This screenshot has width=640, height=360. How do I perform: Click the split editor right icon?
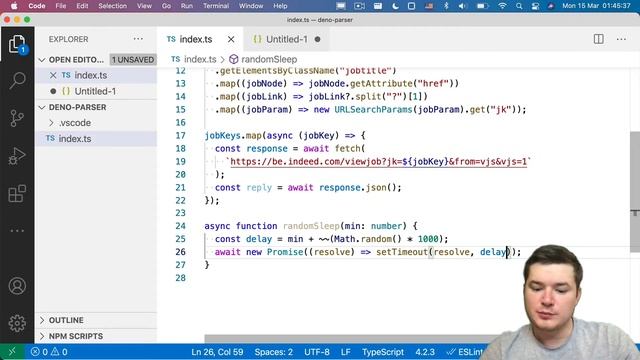(x=599, y=39)
